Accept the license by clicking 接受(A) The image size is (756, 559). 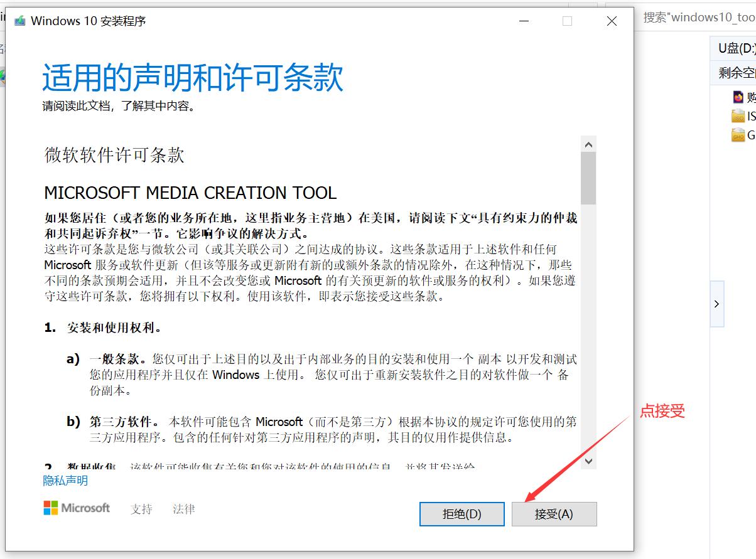pos(554,514)
